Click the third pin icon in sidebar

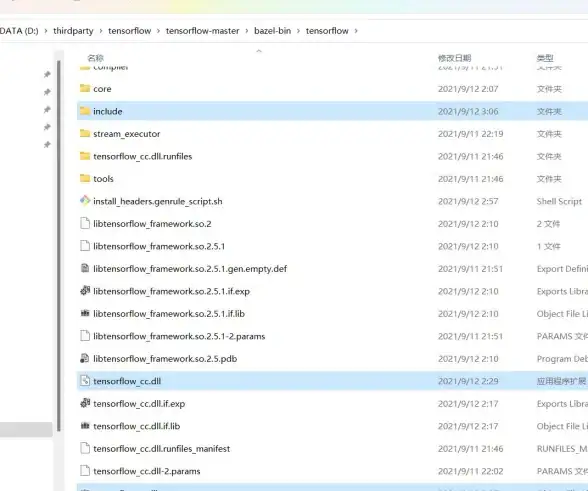click(47, 110)
